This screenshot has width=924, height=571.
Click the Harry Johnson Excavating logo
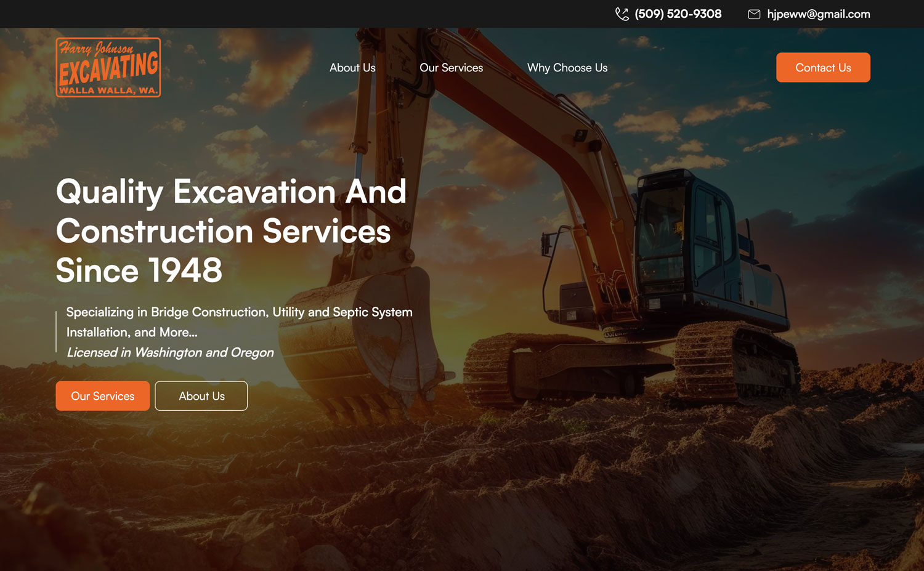(x=108, y=67)
